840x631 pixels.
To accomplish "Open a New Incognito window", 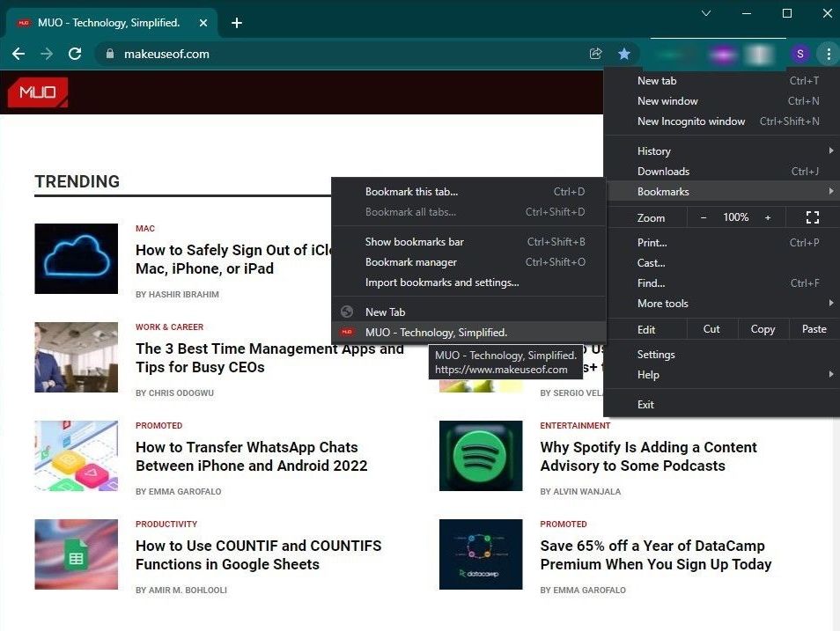I will (722, 121).
